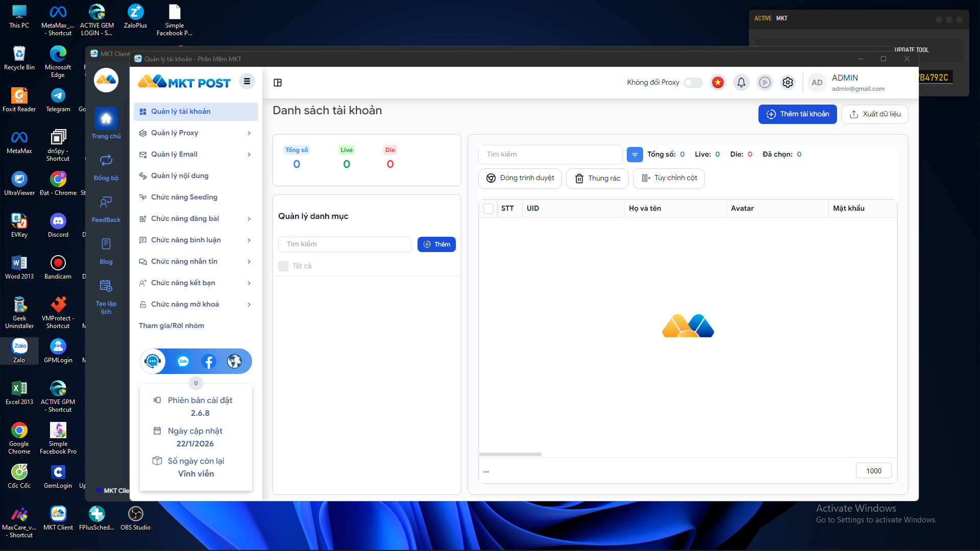Image resolution: width=980 pixels, height=551 pixels.
Task: Open the Zalo contact icon
Action: pos(183,361)
